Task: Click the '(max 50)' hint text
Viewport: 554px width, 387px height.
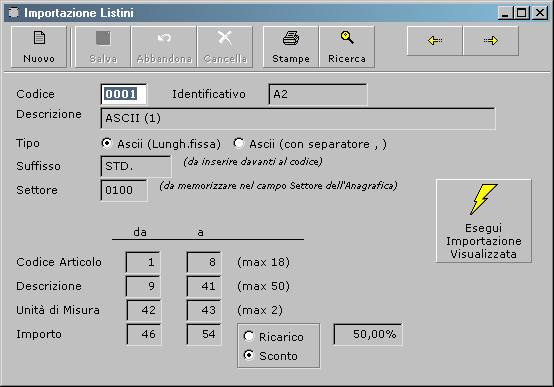Action: (x=264, y=286)
